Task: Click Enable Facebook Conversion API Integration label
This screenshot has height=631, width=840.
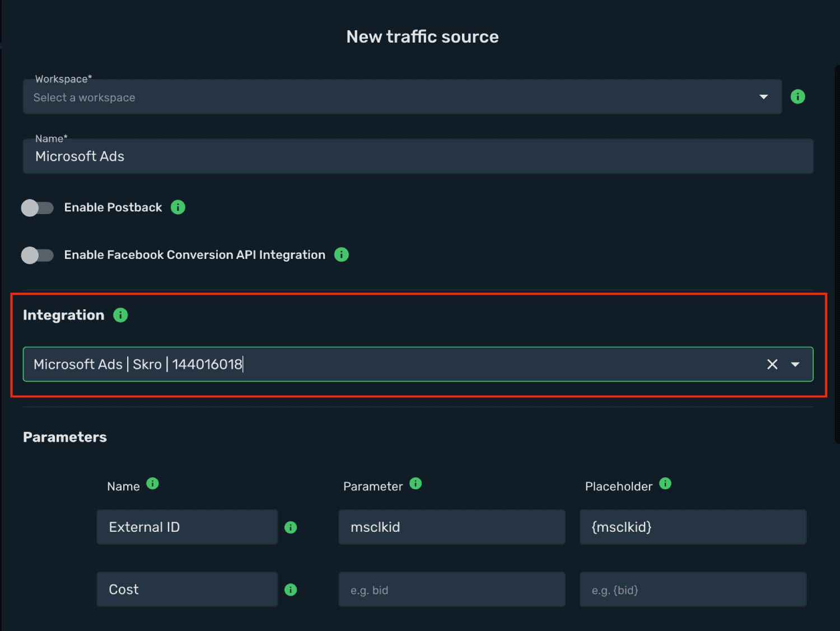Action: pyautogui.click(x=195, y=255)
